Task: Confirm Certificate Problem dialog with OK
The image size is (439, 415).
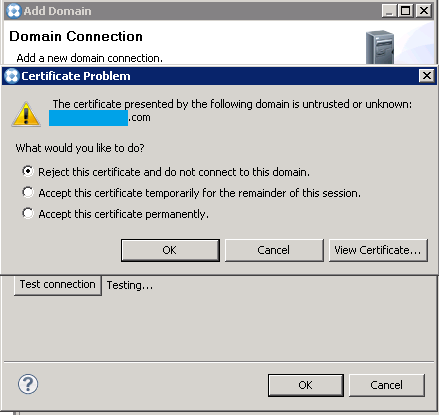Action: (170, 250)
